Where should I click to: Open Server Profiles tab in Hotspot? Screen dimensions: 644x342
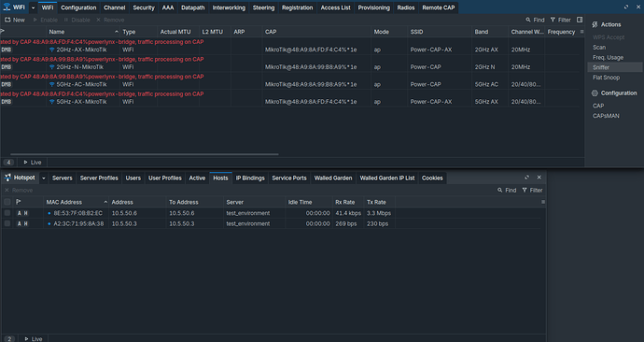99,178
